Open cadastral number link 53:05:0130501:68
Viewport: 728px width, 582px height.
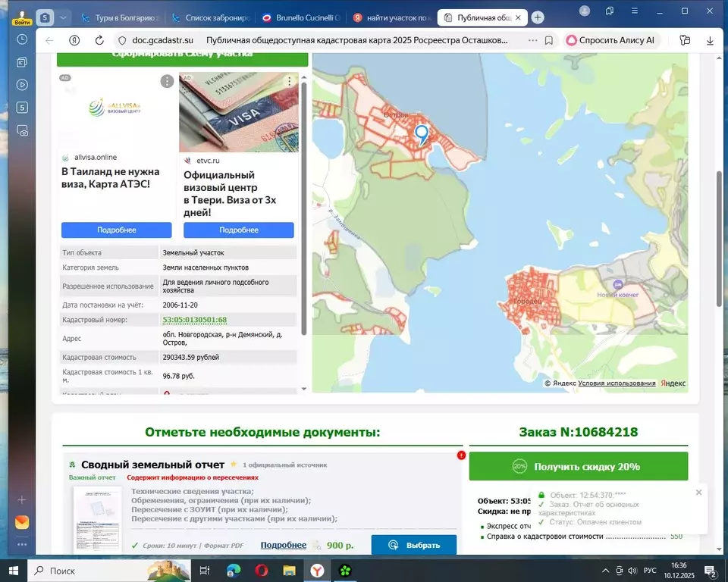point(195,320)
